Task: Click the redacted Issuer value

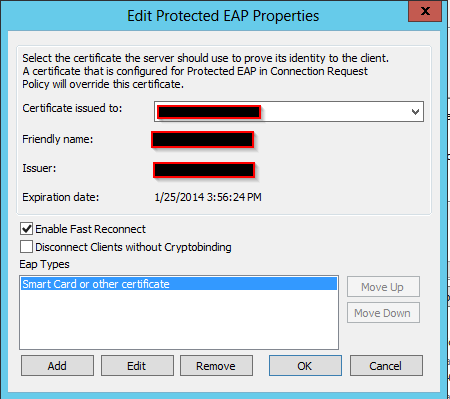Action: coord(204,170)
